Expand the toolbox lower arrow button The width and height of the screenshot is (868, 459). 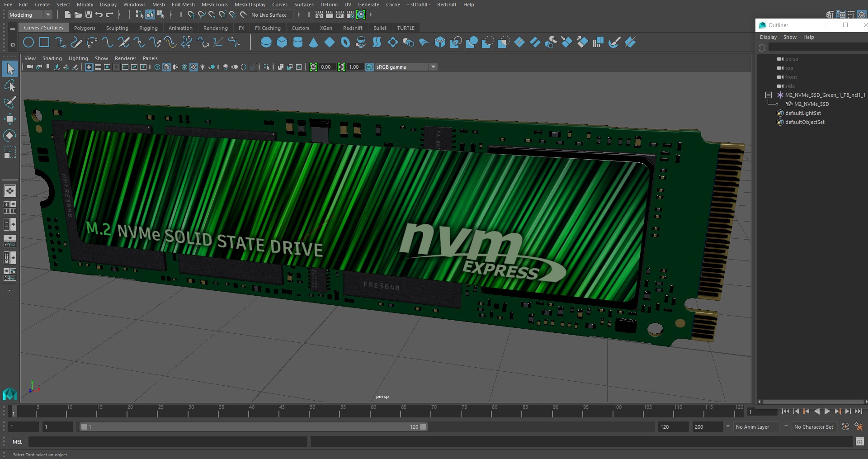tap(9, 290)
